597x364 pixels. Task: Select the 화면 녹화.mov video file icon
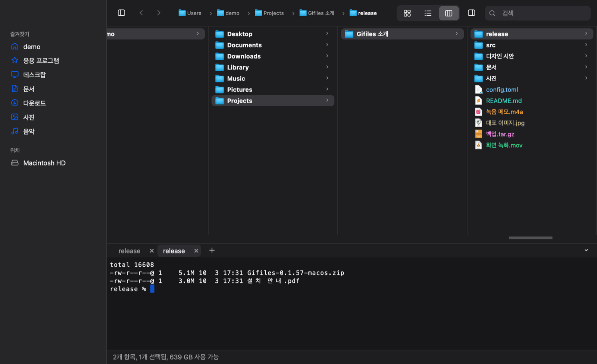478,145
